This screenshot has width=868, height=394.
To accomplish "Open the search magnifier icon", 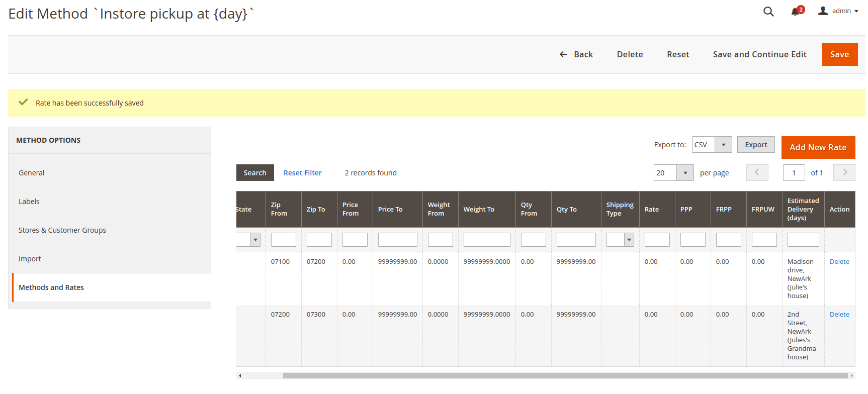I will click(768, 12).
